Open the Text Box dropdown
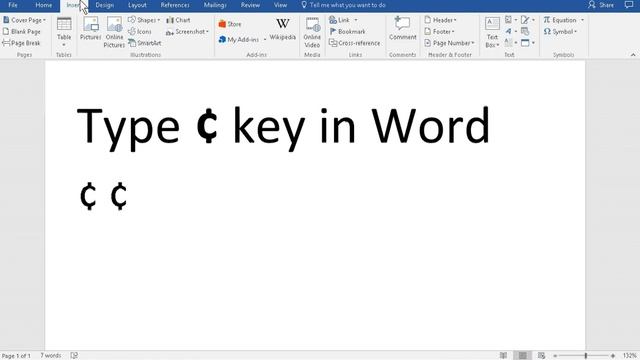Screen dimensions: 640x360 [492, 33]
